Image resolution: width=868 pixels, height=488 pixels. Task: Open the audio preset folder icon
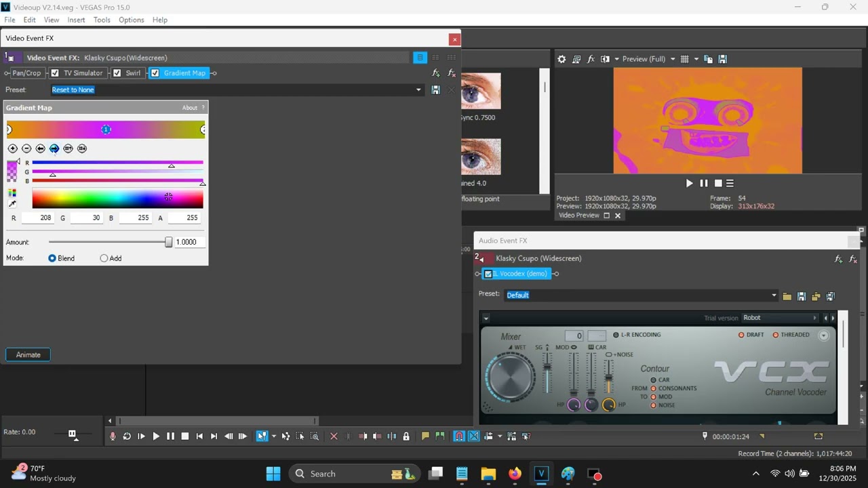click(787, 296)
